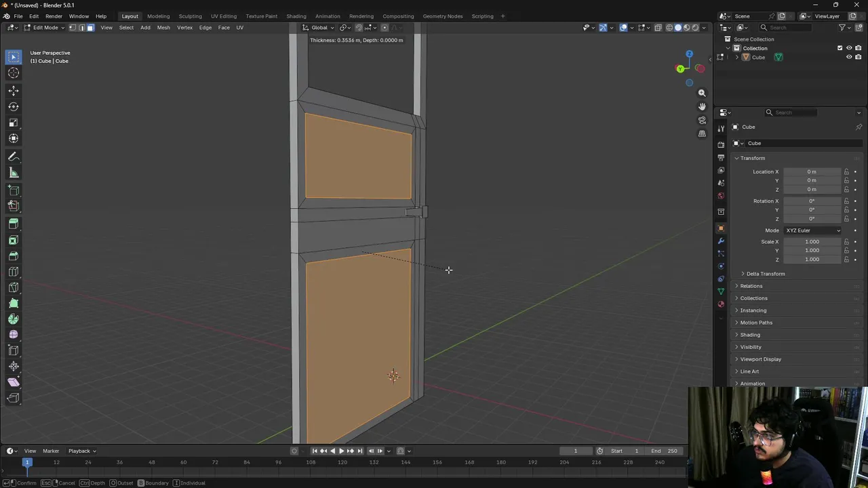Expand Delta Transform panel
868x488 pixels.
click(765, 274)
